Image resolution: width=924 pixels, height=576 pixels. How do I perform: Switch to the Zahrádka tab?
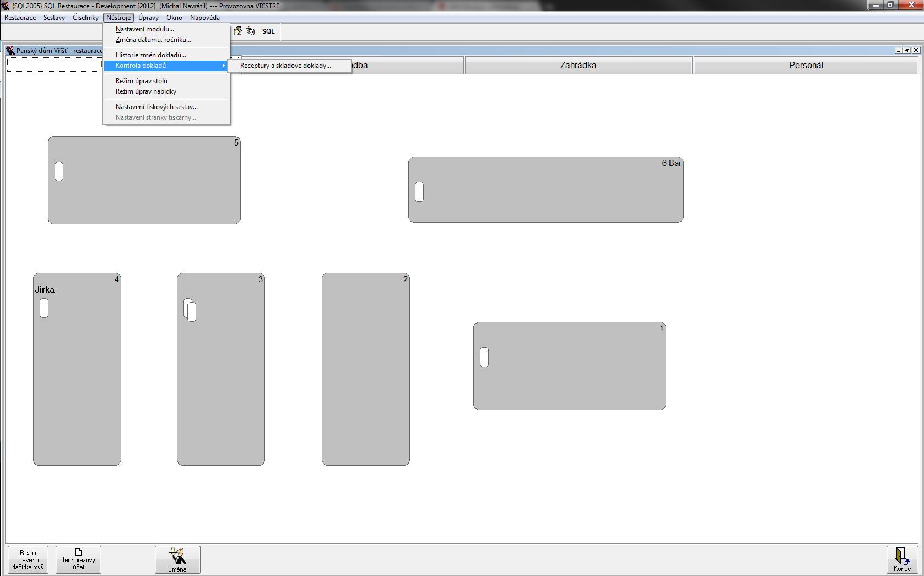pyautogui.click(x=579, y=65)
